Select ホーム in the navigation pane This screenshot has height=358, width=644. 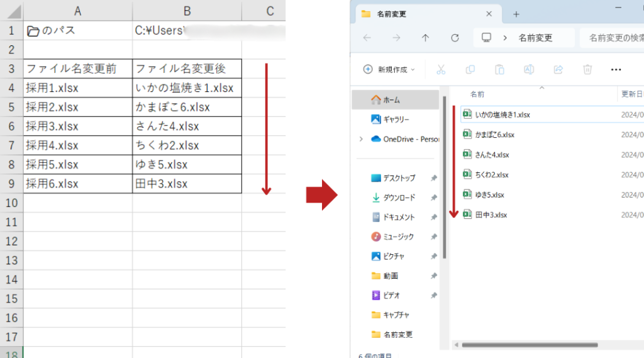(x=392, y=99)
